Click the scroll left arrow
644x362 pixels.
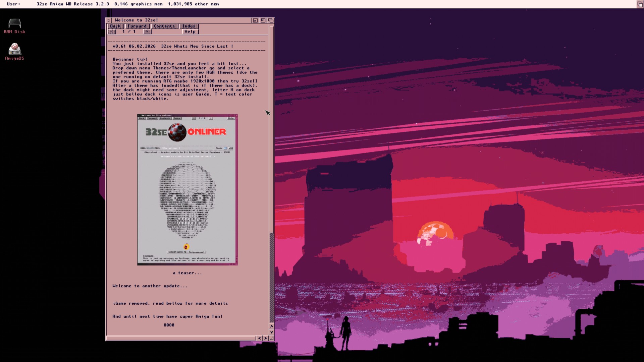pos(260,338)
